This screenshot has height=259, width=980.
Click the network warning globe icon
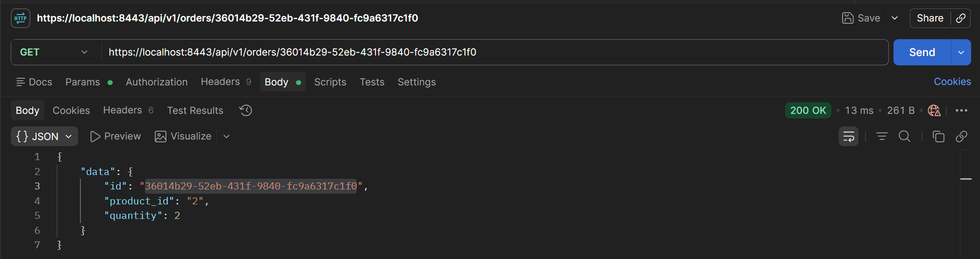(x=934, y=111)
